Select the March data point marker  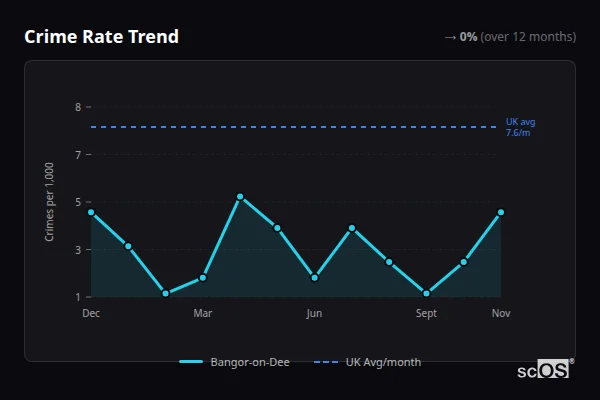coord(203,278)
